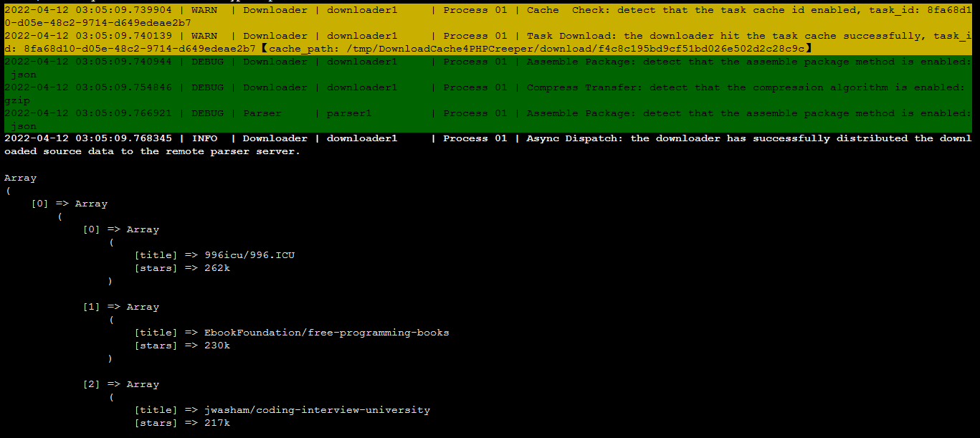Click the stars value "230k"
Viewport: 980px width, 438px height.
[217, 346]
